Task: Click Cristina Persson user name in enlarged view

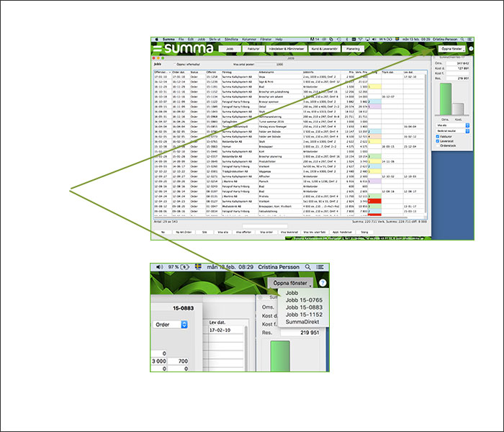Action: (x=279, y=267)
